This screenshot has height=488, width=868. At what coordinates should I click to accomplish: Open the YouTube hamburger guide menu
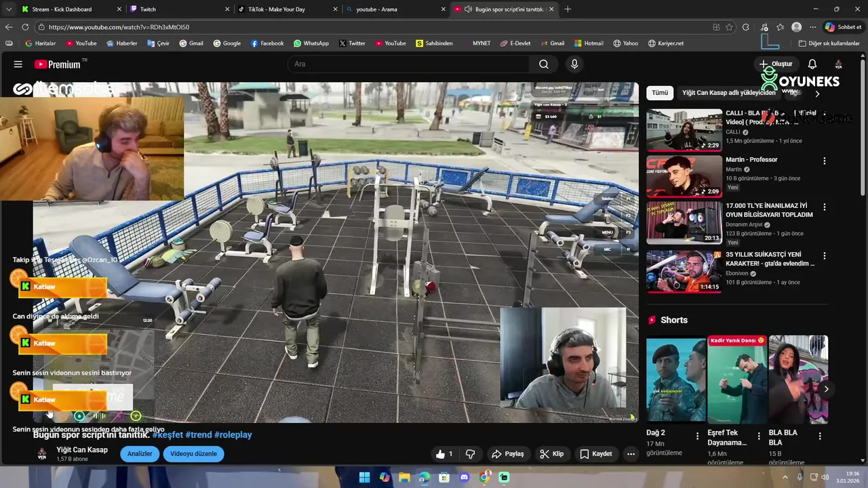[x=18, y=64]
